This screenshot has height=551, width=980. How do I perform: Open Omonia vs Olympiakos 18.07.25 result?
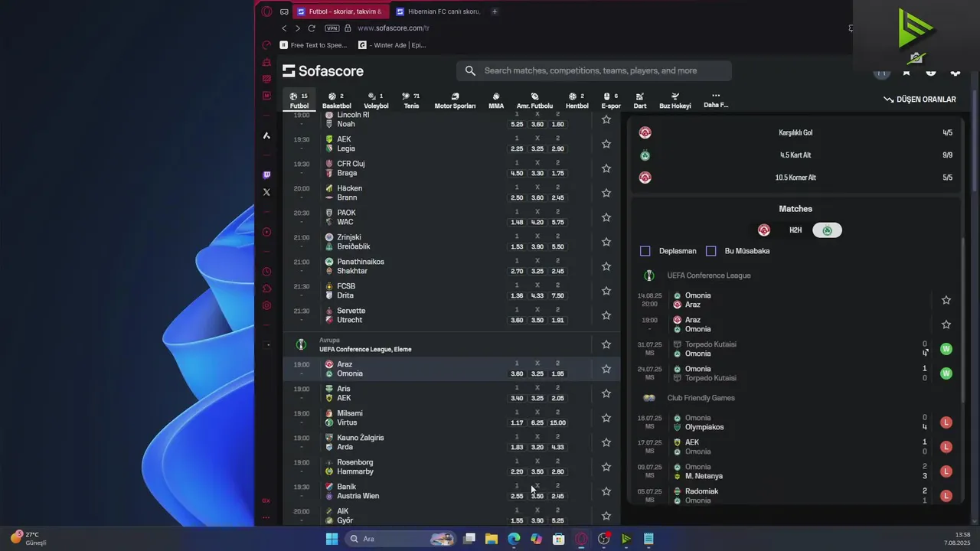pyautogui.click(x=795, y=422)
